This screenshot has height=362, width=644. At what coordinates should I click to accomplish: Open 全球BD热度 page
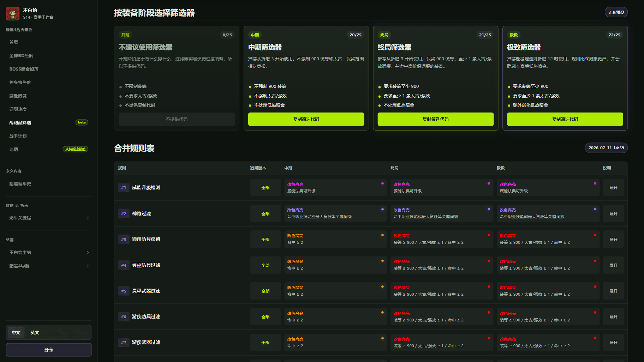[x=49, y=56]
